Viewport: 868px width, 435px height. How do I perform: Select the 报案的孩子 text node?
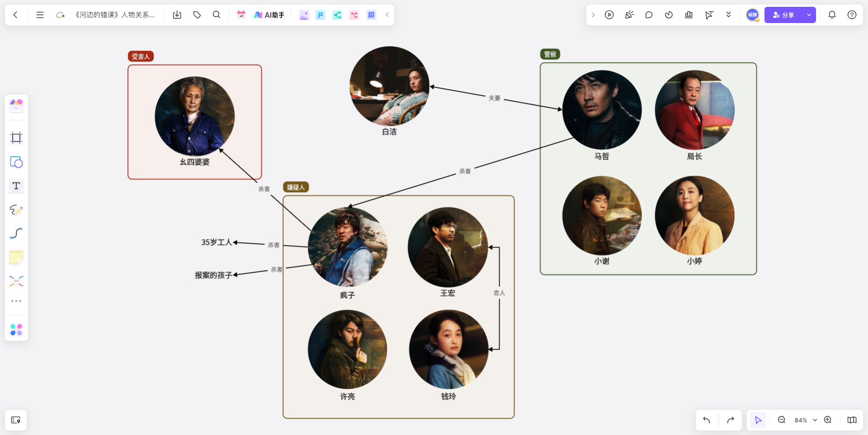(213, 275)
